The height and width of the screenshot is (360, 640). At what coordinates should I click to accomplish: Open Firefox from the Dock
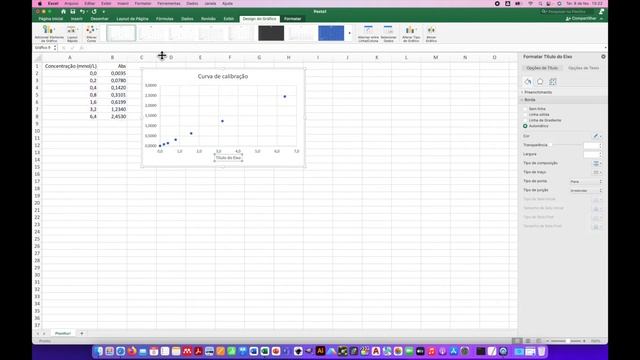131,351
